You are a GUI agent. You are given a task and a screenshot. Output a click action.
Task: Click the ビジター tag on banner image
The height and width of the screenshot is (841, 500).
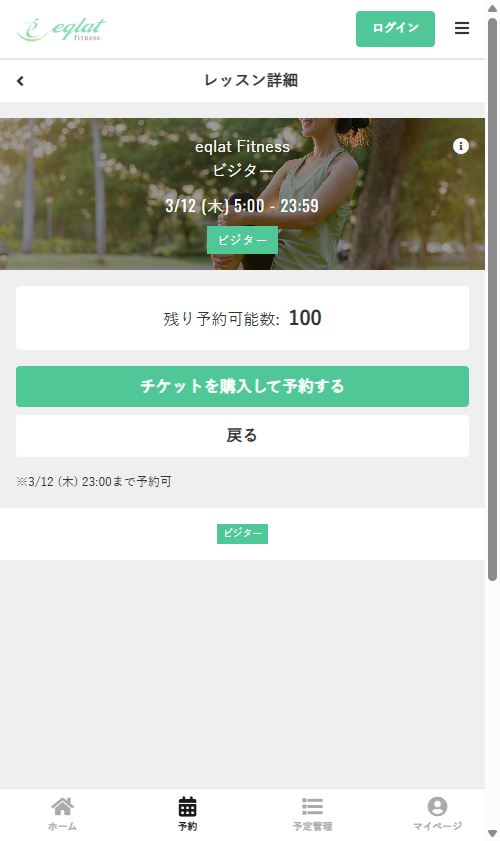coord(242,240)
